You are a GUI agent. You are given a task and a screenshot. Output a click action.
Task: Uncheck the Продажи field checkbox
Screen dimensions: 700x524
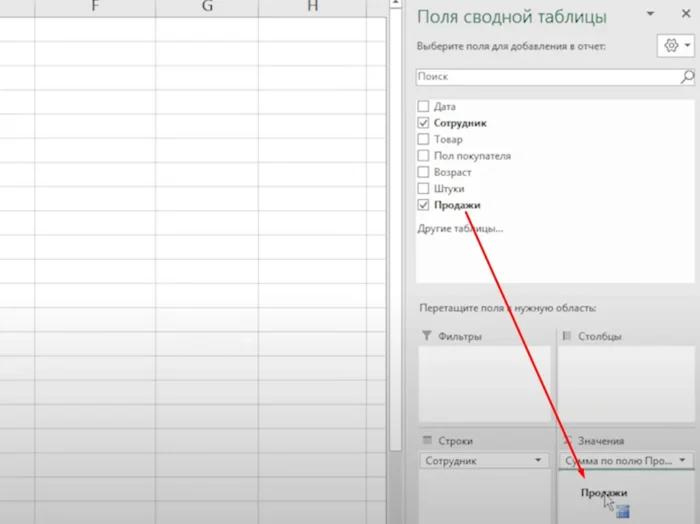coord(424,205)
